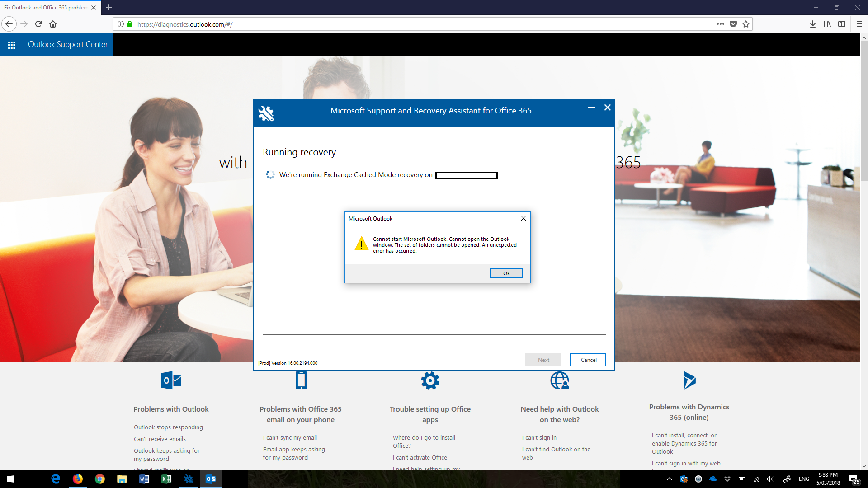The image size is (868, 488).
Task: Reload the current page
Action: tap(38, 24)
